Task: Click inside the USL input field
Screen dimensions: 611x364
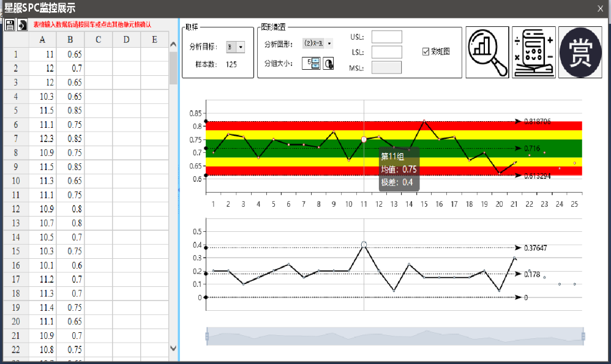Action: click(386, 37)
